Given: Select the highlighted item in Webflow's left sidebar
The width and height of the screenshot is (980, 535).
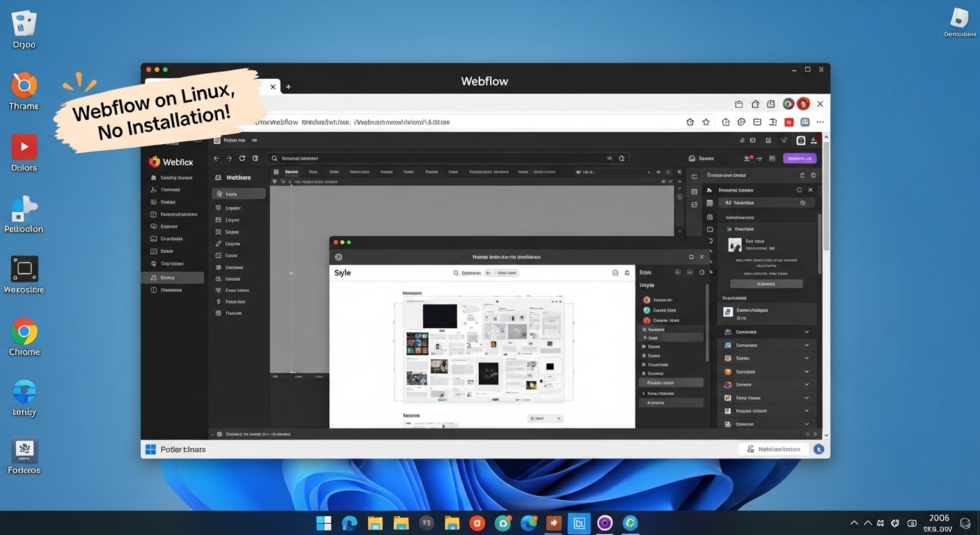Looking at the screenshot, I should point(173,277).
